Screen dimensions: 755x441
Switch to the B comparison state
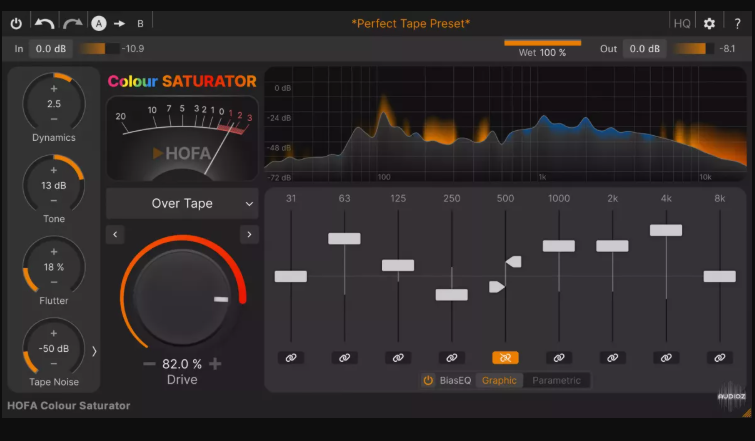click(140, 24)
